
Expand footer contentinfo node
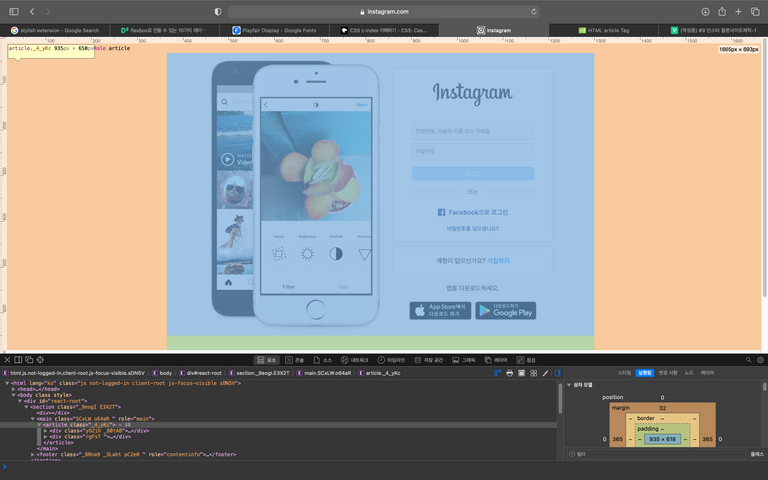[x=32, y=454]
